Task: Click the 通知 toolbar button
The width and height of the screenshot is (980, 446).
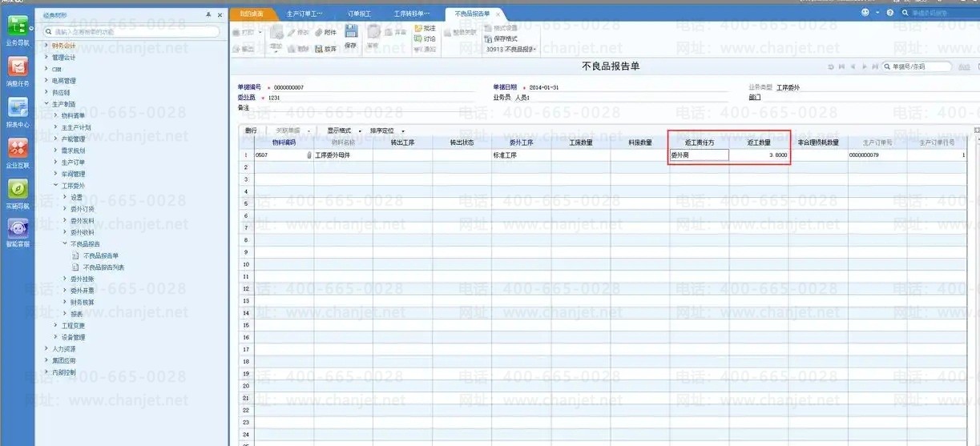Action: click(x=425, y=49)
